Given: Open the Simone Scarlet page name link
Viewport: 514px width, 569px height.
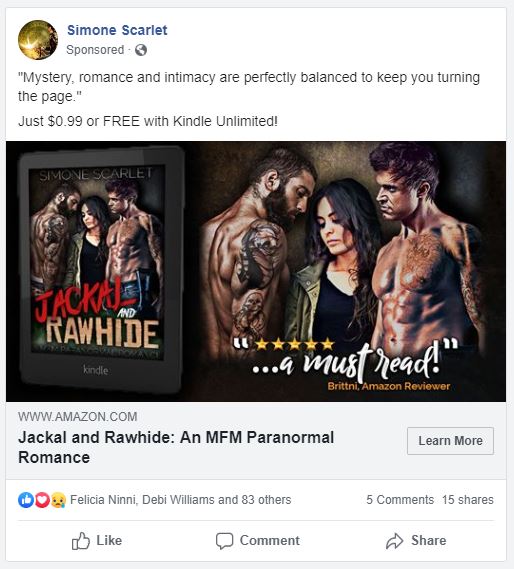Looking at the screenshot, I should coord(117,30).
